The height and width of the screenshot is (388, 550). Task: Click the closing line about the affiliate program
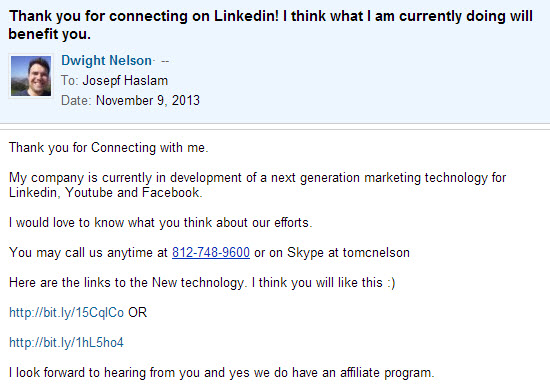pyautogui.click(x=222, y=373)
